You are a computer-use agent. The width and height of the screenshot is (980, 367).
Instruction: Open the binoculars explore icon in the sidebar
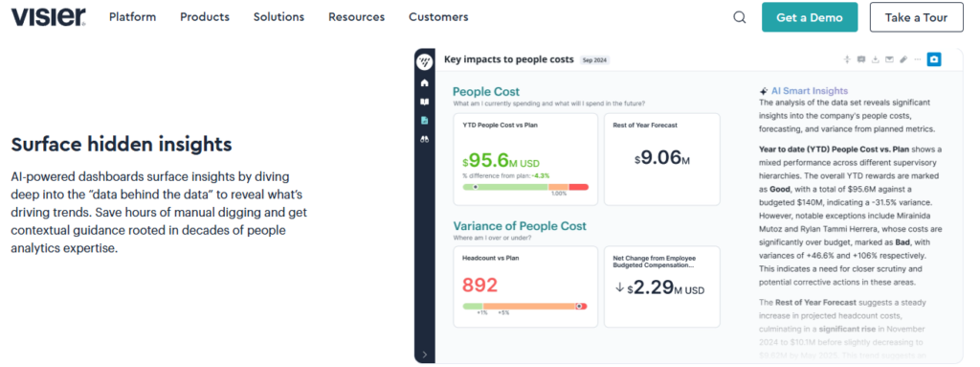pyautogui.click(x=424, y=140)
